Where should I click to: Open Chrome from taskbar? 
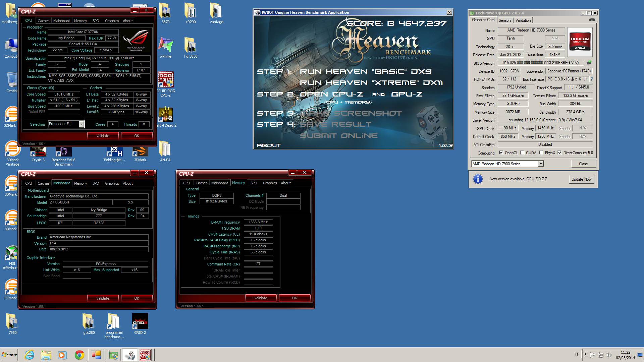(x=79, y=355)
